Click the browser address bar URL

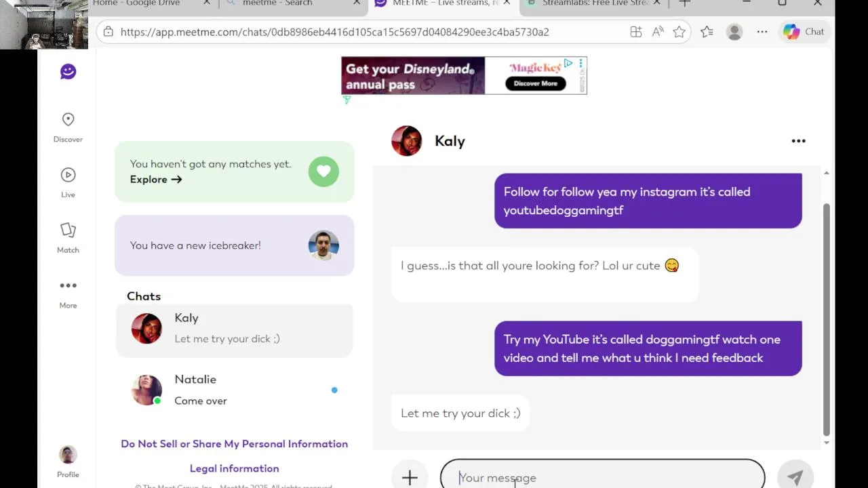(x=334, y=32)
